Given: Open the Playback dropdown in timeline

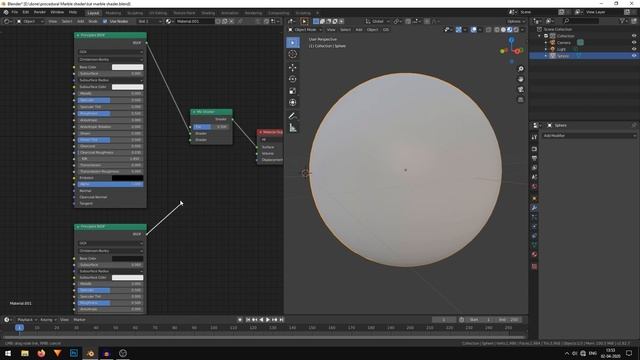Looking at the screenshot, I should click(27, 320).
